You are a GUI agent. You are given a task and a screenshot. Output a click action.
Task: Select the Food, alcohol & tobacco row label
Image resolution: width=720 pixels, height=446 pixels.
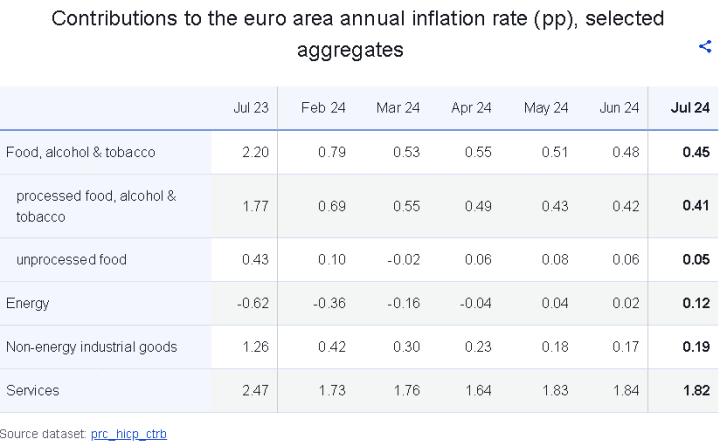click(x=81, y=152)
